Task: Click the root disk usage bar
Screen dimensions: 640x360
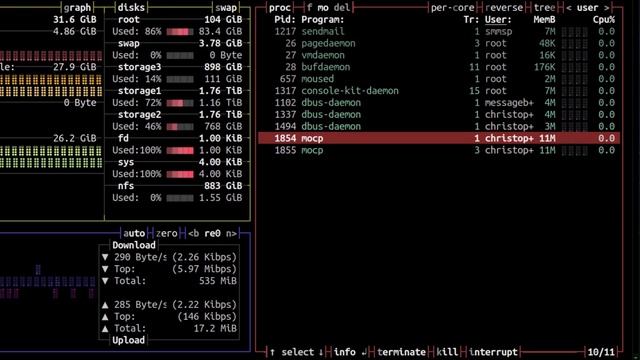Action: click(180, 31)
